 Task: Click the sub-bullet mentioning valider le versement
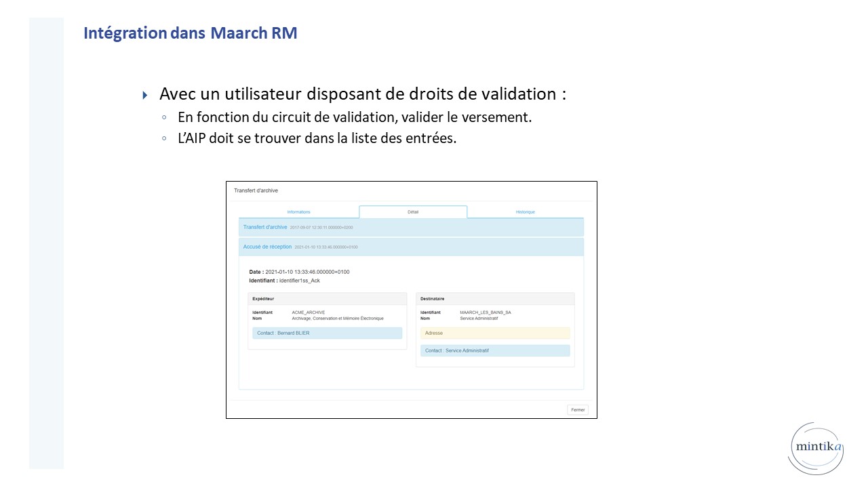pos(355,117)
